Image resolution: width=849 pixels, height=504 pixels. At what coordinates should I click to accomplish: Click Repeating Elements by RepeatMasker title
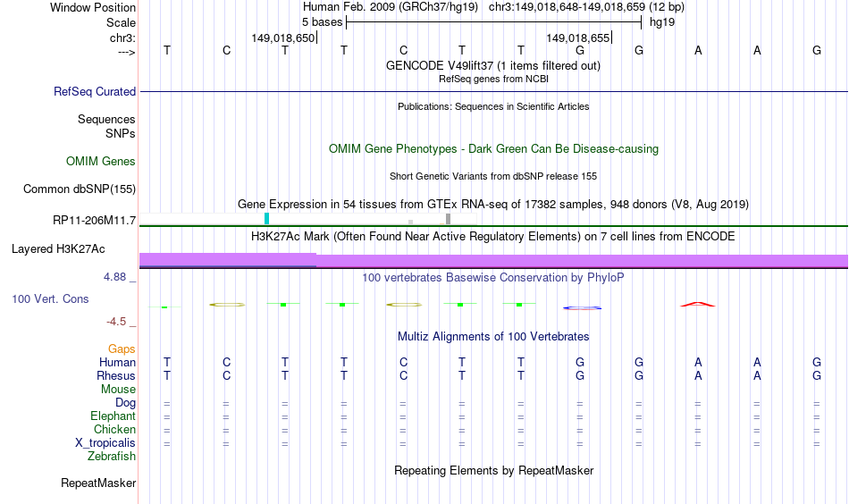pyautogui.click(x=494, y=470)
